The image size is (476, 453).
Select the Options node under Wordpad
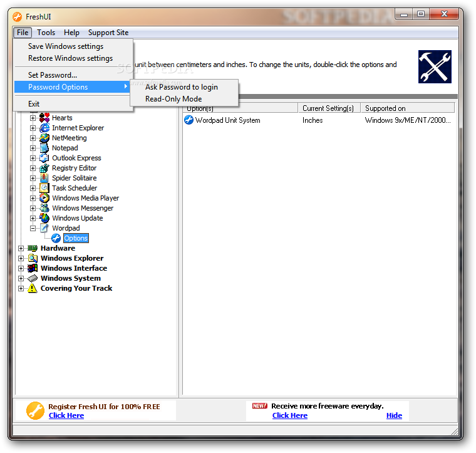[76, 238]
